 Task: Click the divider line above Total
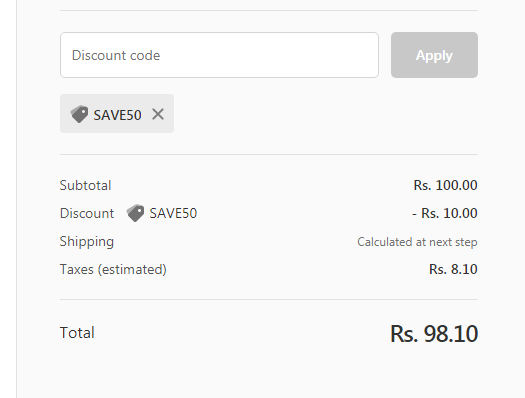pos(269,300)
